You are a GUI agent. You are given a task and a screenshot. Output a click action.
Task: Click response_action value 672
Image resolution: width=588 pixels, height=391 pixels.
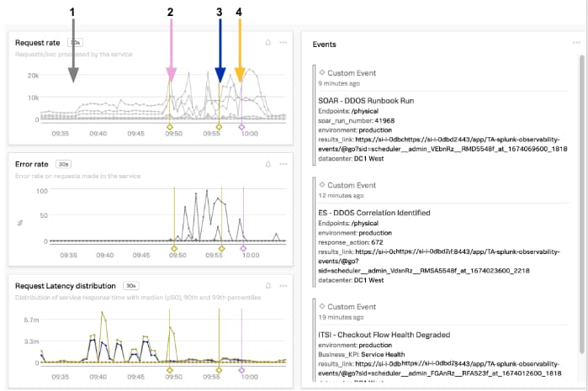[377, 242]
